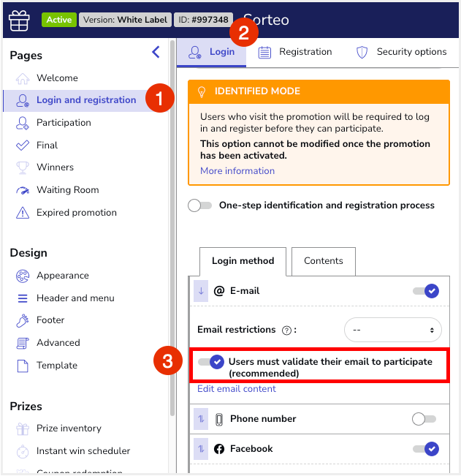
Task: Click the Final checkmark icon
Action: click(x=23, y=146)
